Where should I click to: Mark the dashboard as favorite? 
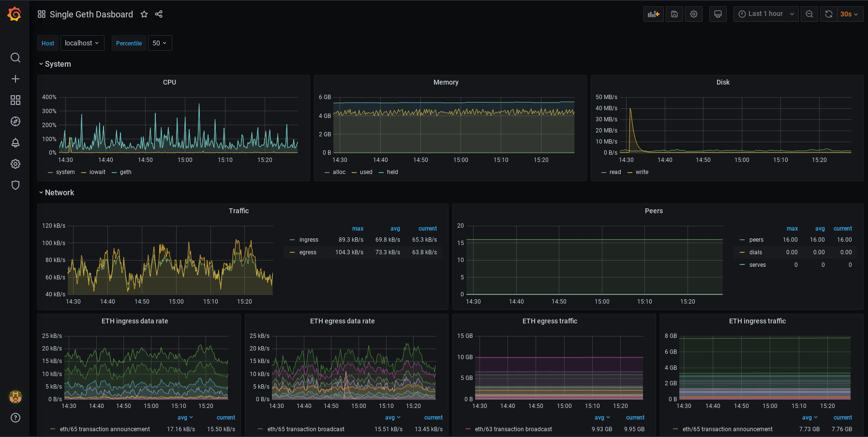point(144,15)
